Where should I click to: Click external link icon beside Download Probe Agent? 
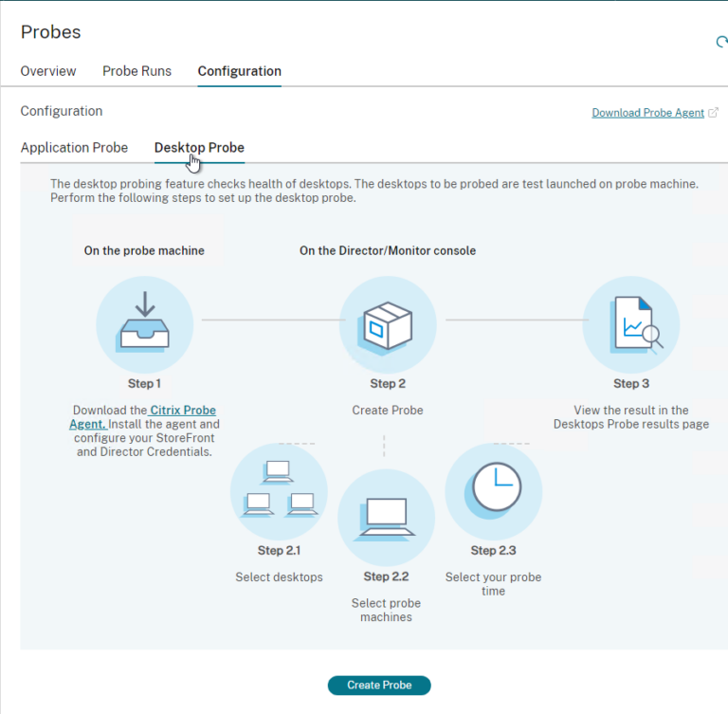[x=713, y=113]
